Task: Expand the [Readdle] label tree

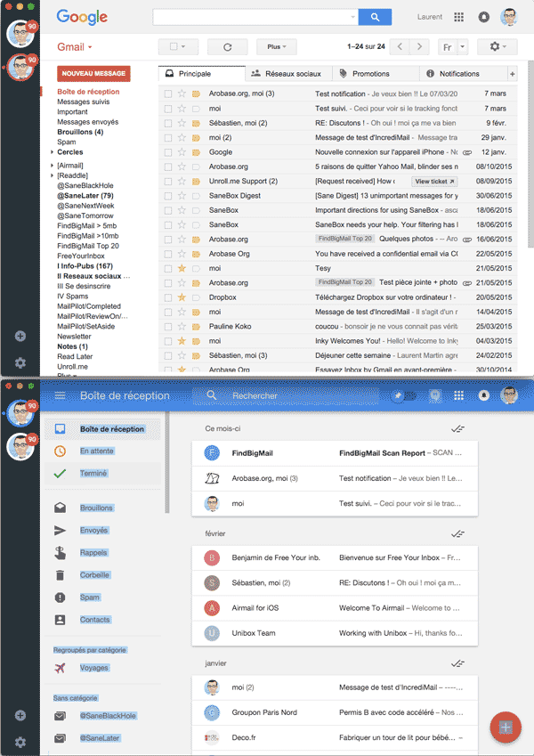Action: tap(52, 175)
